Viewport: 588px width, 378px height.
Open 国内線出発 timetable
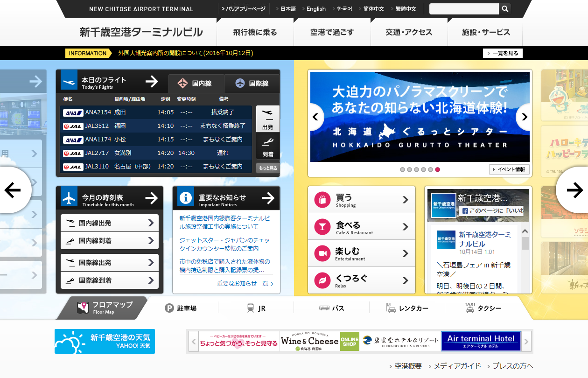tap(110, 223)
